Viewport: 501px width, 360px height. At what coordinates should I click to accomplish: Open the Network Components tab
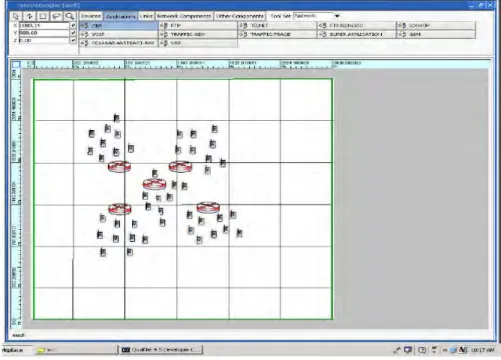point(184,16)
